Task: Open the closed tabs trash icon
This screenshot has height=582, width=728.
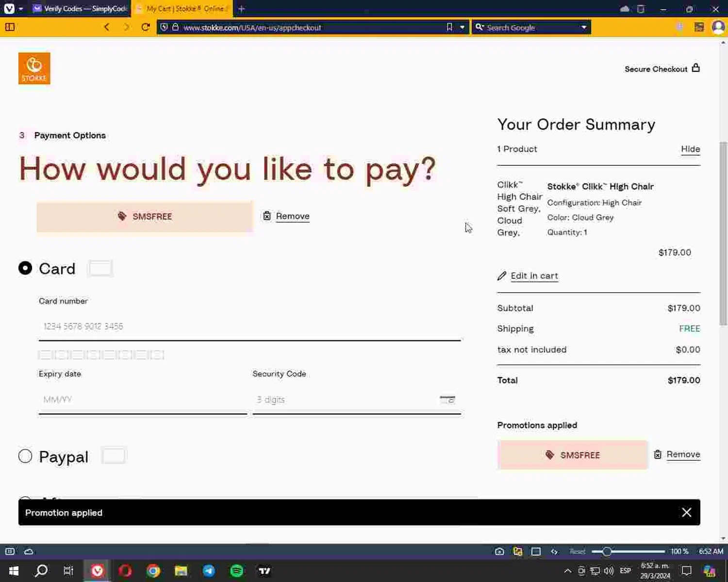Action: tap(641, 9)
